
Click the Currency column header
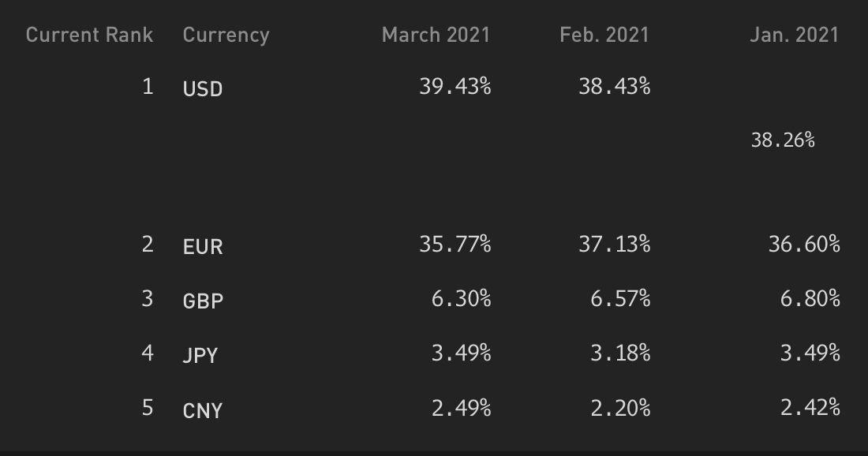226,36
